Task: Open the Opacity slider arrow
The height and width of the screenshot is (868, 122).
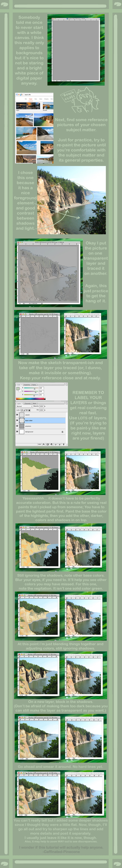Action: tap(45, 406)
